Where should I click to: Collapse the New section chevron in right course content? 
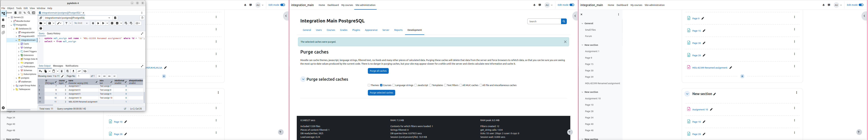click(687, 94)
